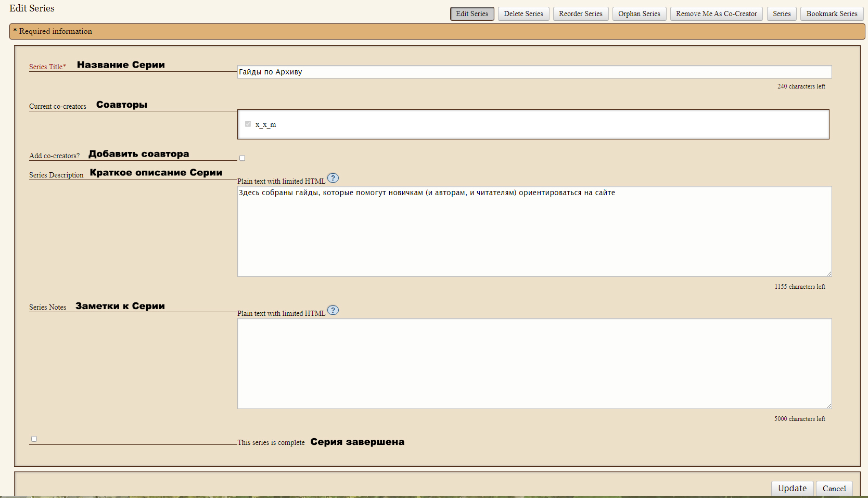Click '240 characters left' counter text
Image resolution: width=868 pixels, height=498 pixels.
click(801, 86)
